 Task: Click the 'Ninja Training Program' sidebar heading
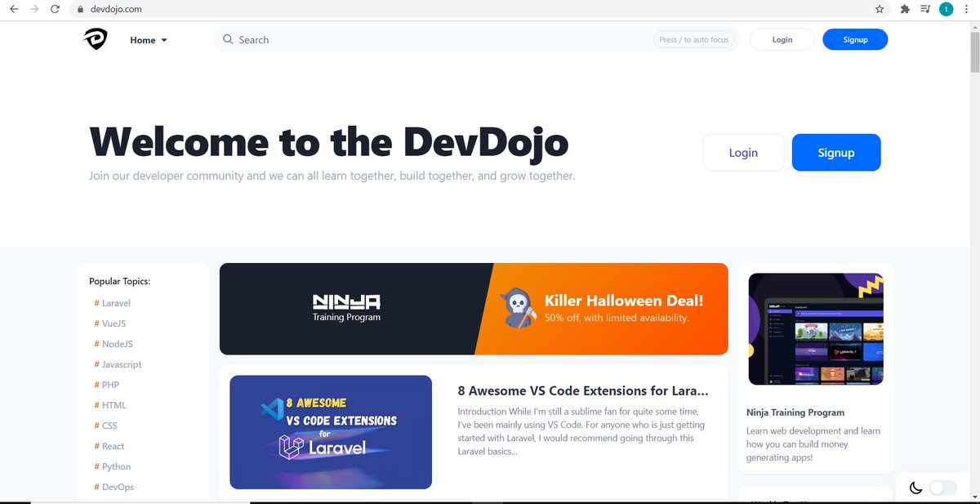click(795, 413)
